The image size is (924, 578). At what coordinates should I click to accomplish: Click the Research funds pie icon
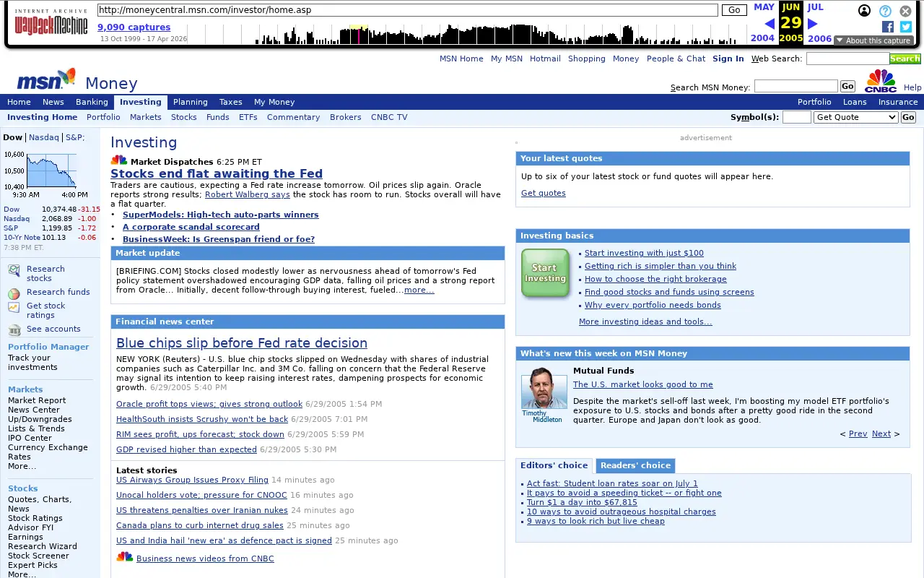14,294
